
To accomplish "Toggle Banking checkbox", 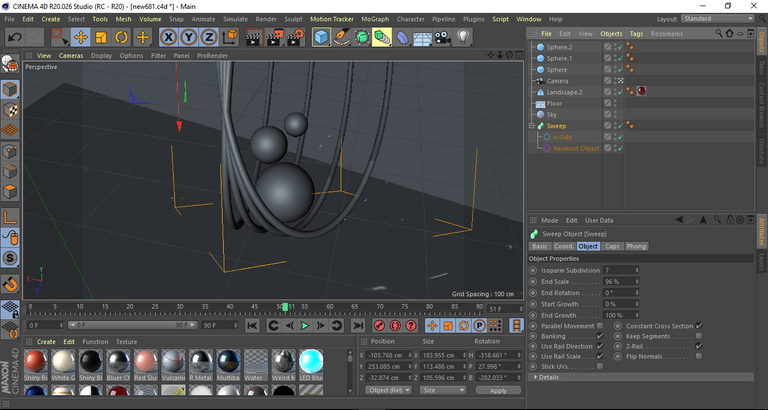I will [600, 336].
